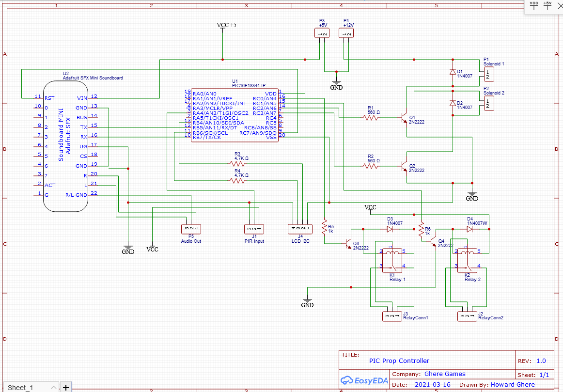The width and height of the screenshot is (563, 392).
Task: Select the VCC net flag tool
Action: pos(534,5)
